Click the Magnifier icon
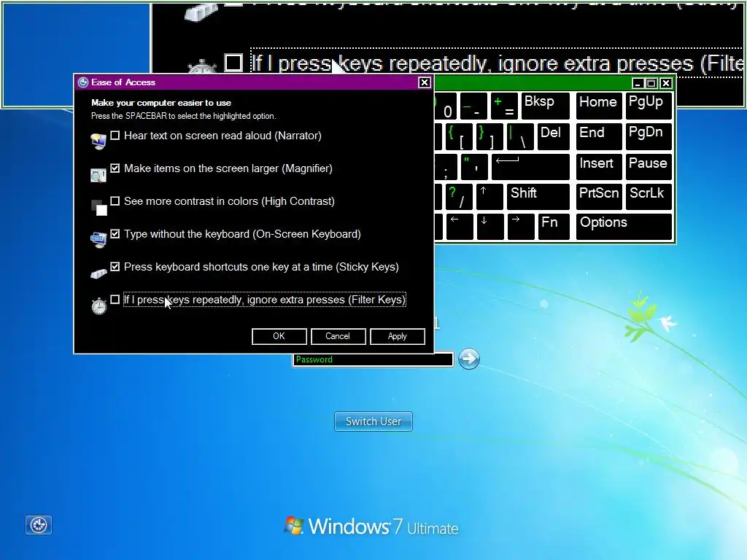747x560 pixels. [x=98, y=175]
